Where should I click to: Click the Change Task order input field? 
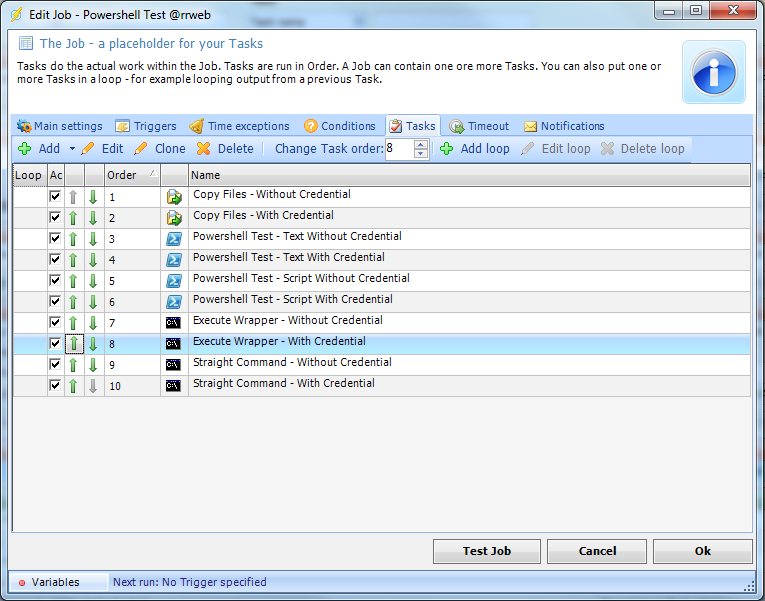click(x=398, y=149)
